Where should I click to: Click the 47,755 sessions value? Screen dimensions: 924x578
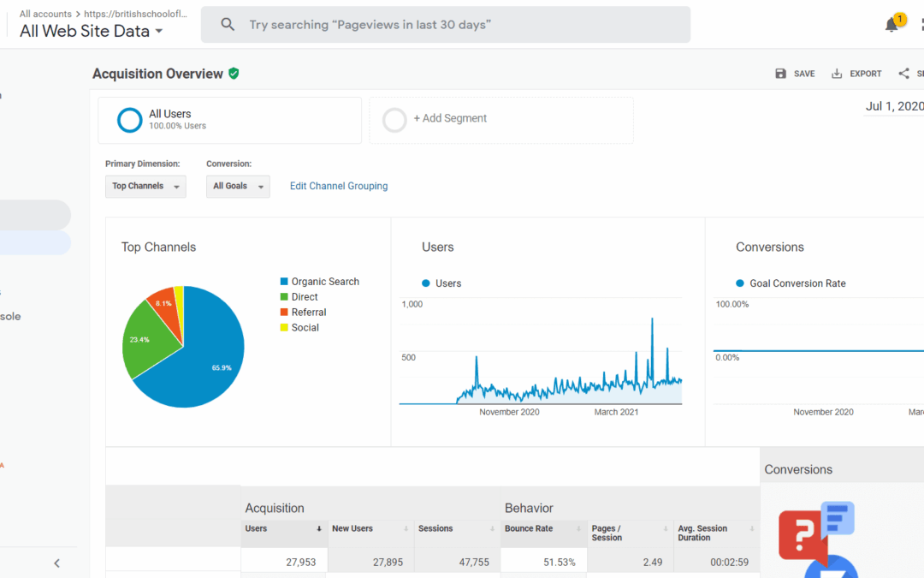click(474, 562)
